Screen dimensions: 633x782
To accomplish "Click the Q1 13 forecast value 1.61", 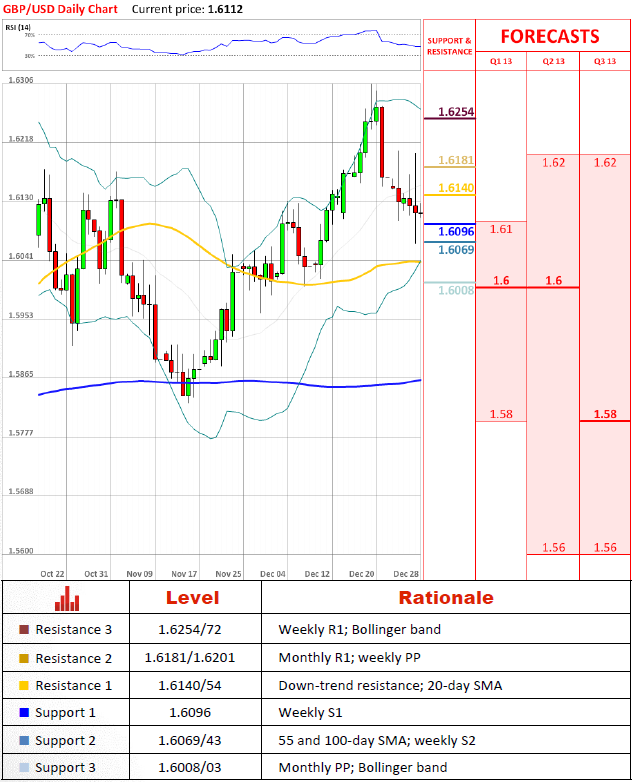I will [x=501, y=229].
